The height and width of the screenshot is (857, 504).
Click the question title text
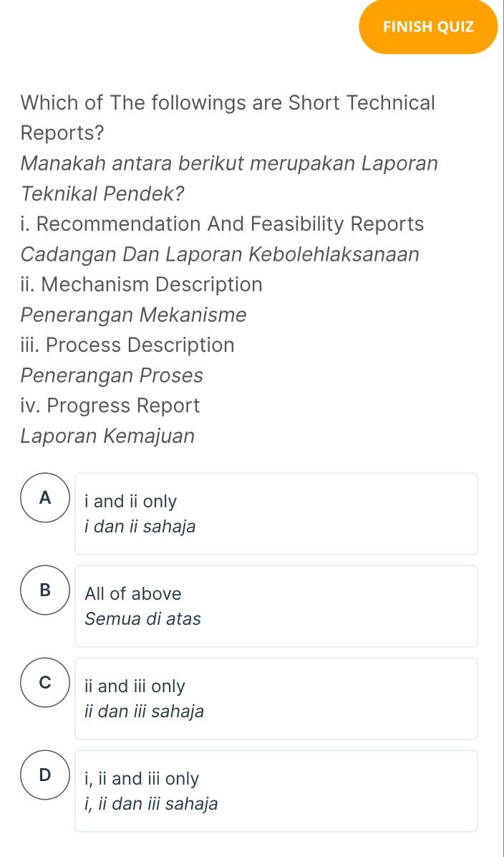click(228, 103)
